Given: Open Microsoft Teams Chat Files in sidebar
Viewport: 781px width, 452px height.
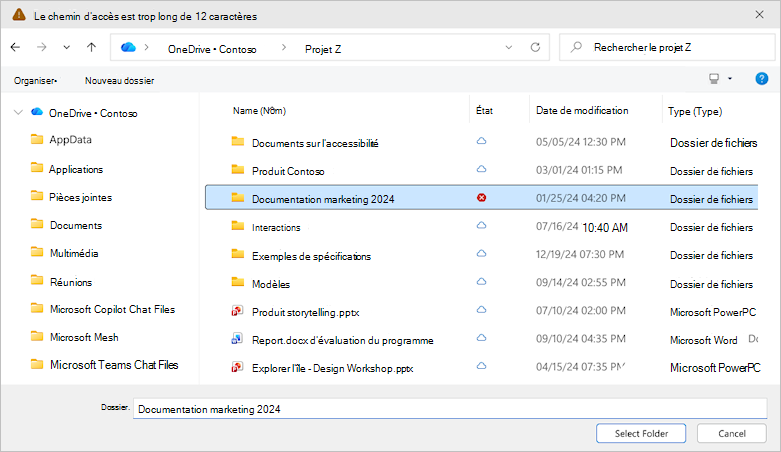Looking at the screenshot, I should point(114,365).
